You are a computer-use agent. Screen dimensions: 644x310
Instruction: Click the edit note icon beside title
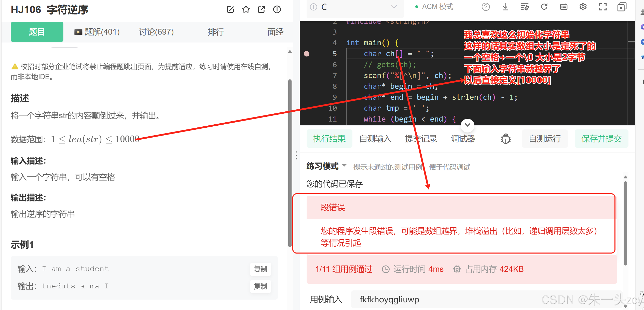point(230,10)
